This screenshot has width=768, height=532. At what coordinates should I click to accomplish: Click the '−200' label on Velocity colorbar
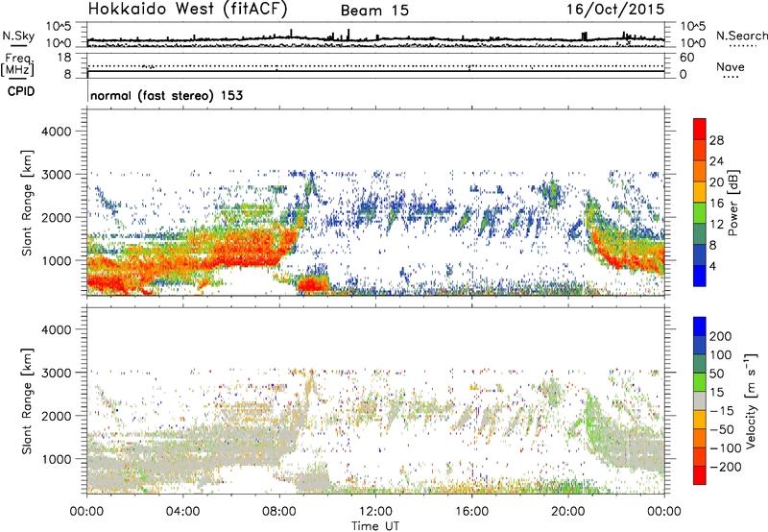click(x=726, y=467)
